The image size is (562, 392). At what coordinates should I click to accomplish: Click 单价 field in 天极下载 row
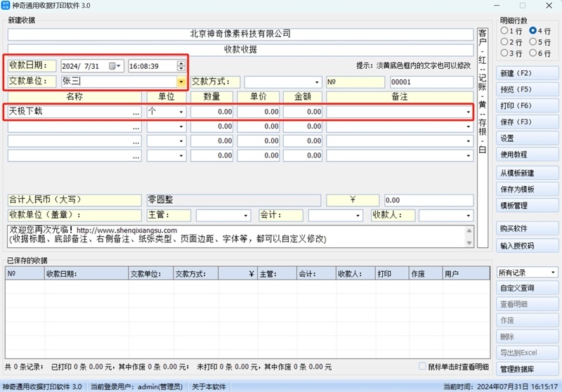[x=259, y=112]
